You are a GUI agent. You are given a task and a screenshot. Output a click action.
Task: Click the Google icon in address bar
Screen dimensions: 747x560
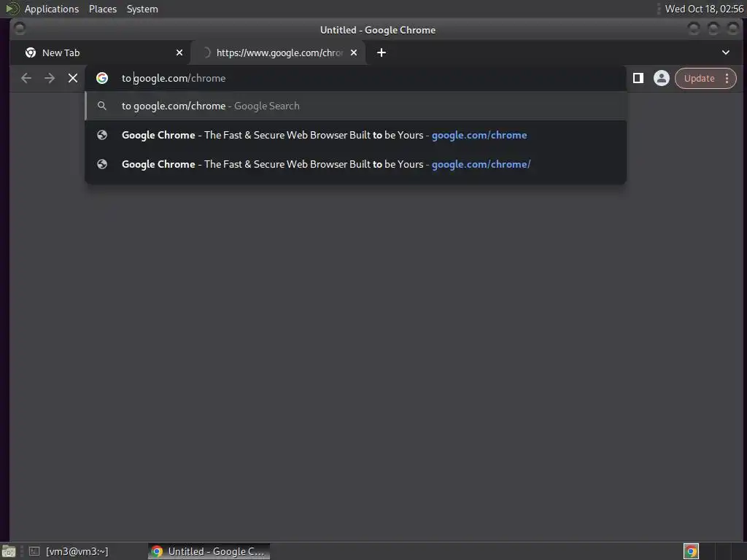tap(102, 78)
